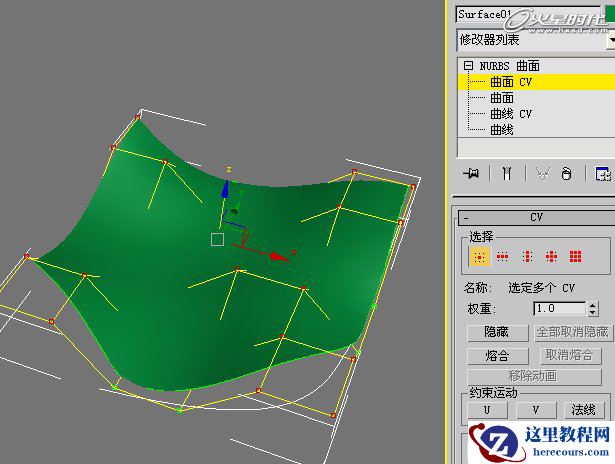This screenshot has height=464, width=615.
Task: Select the Column of CVs selection icon
Action: pyautogui.click(x=528, y=257)
